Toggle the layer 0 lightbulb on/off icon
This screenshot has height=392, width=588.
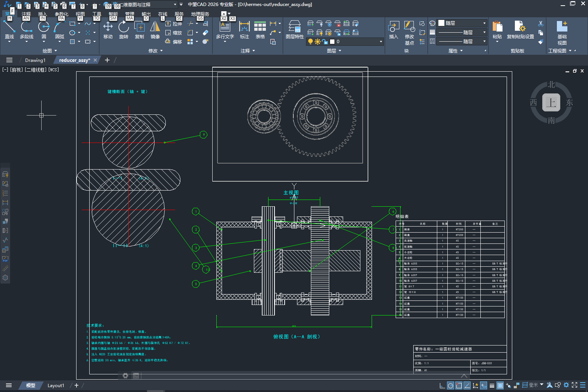click(310, 42)
